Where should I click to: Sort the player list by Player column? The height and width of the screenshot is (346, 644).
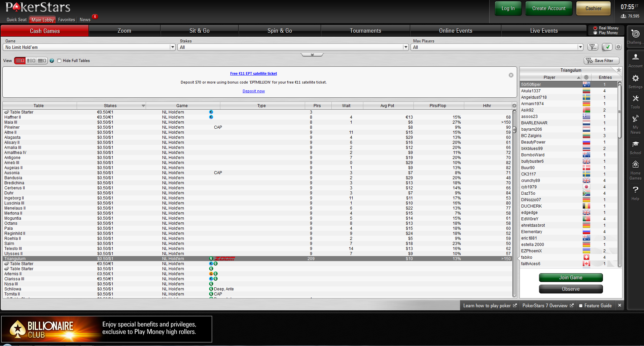(x=549, y=77)
